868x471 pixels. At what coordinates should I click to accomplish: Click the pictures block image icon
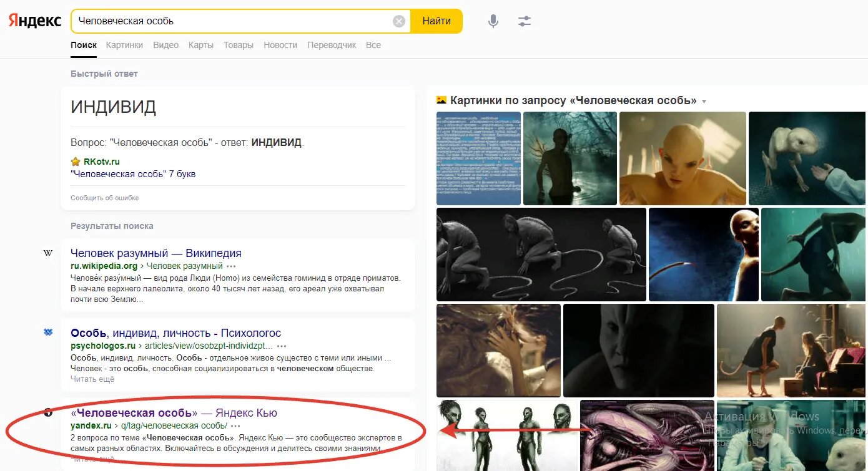pyautogui.click(x=441, y=100)
